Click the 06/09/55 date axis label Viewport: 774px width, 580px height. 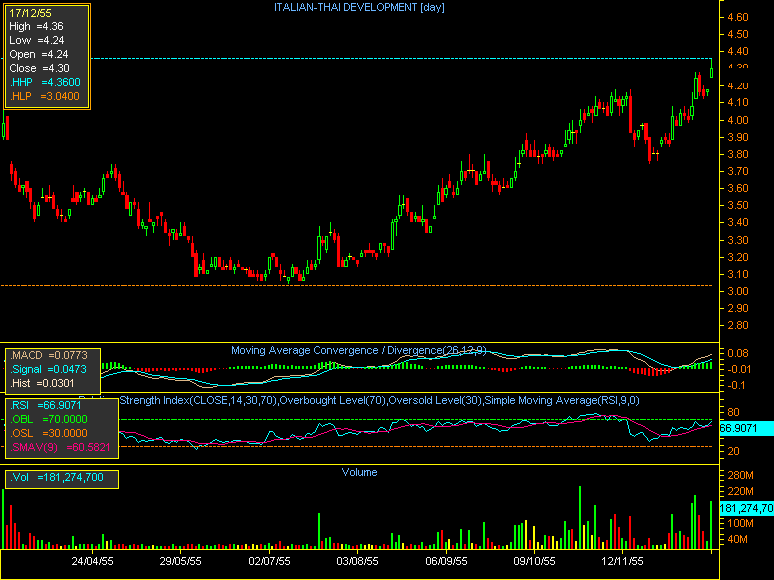pyautogui.click(x=446, y=561)
